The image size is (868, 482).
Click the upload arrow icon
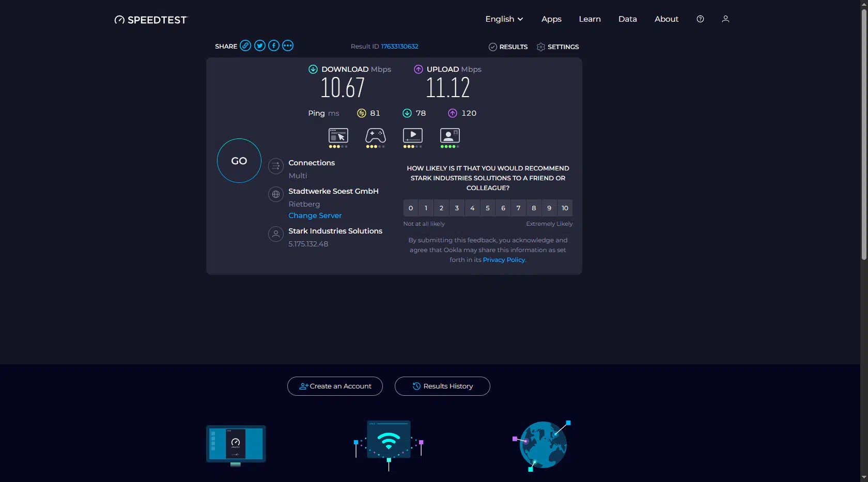point(419,69)
